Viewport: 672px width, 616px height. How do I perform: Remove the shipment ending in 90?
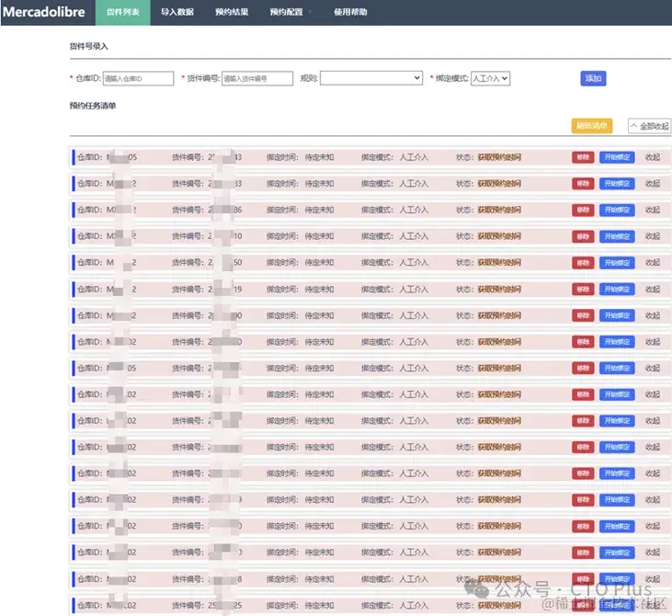pos(583,315)
